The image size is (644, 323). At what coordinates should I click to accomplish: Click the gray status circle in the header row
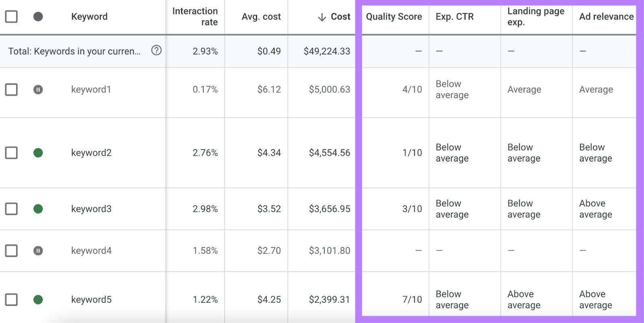(x=38, y=17)
